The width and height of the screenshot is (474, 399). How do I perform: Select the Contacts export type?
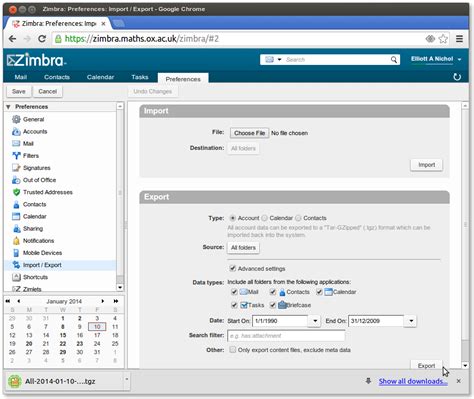(298, 218)
